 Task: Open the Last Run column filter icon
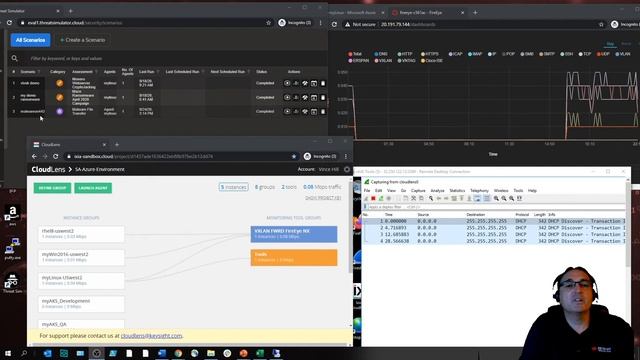coord(158,72)
